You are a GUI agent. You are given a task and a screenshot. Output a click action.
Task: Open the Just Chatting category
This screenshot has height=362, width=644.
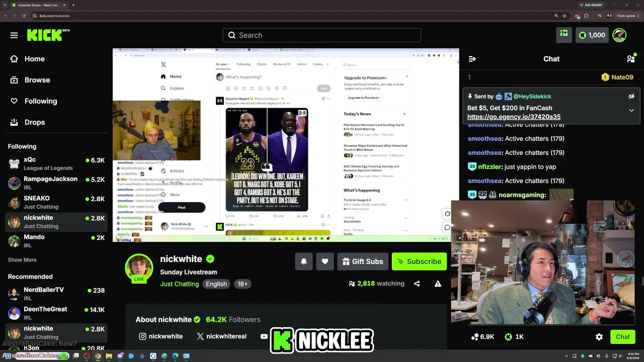180,284
